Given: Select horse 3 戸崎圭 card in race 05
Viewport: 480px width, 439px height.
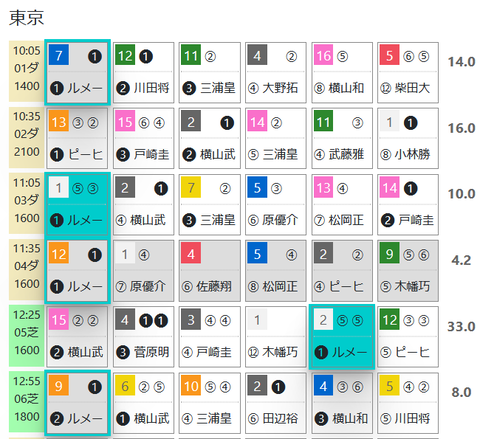Looking at the screenshot, I should (x=209, y=337).
